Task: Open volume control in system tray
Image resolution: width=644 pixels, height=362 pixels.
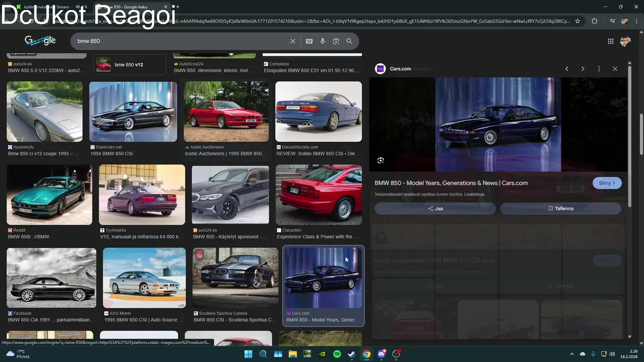Action: tap(613, 354)
